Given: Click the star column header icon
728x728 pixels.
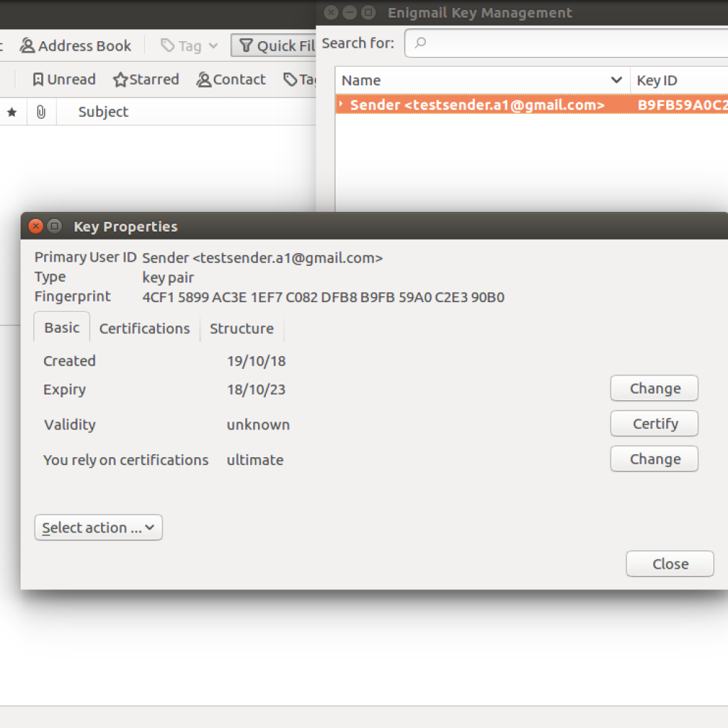Looking at the screenshot, I should (11, 112).
